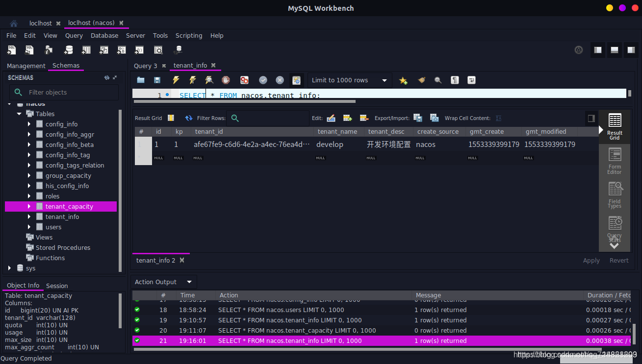The height and width of the screenshot is (364, 642).
Task: Create new table toolbar icon
Action: tap(86, 50)
